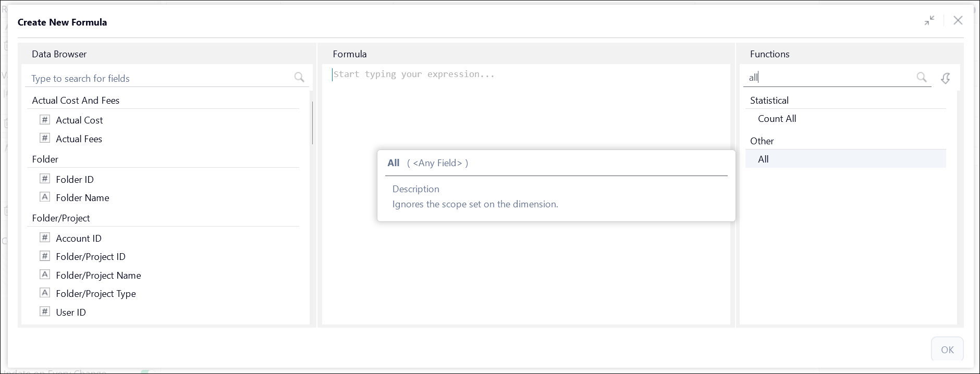The height and width of the screenshot is (374, 980).
Task: Click the Actual Cost And Fees group header
Action: tap(76, 101)
